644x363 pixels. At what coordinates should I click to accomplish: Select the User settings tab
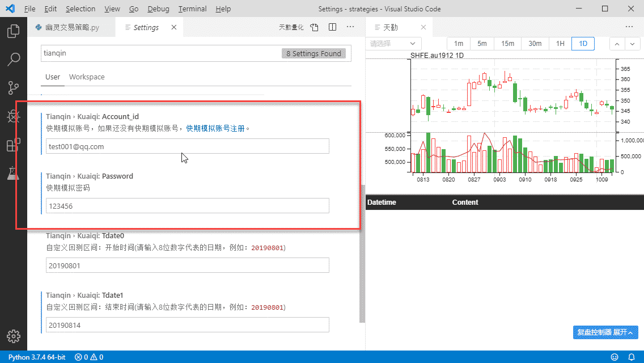[x=53, y=77]
